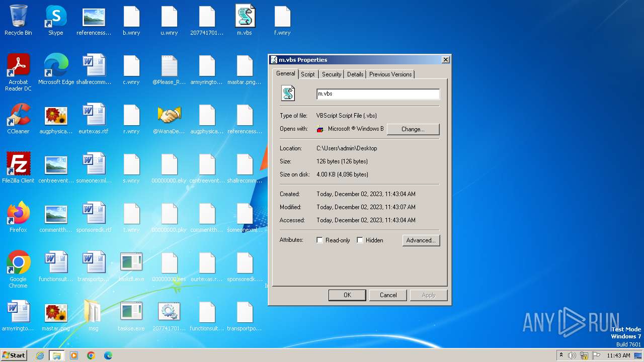Select the 207741701... gear batch file icon

(x=169, y=316)
